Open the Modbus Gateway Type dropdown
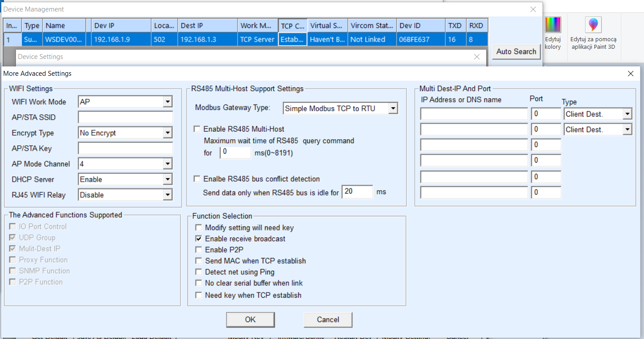Image resolution: width=644 pixels, height=339 pixels. point(393,108)
